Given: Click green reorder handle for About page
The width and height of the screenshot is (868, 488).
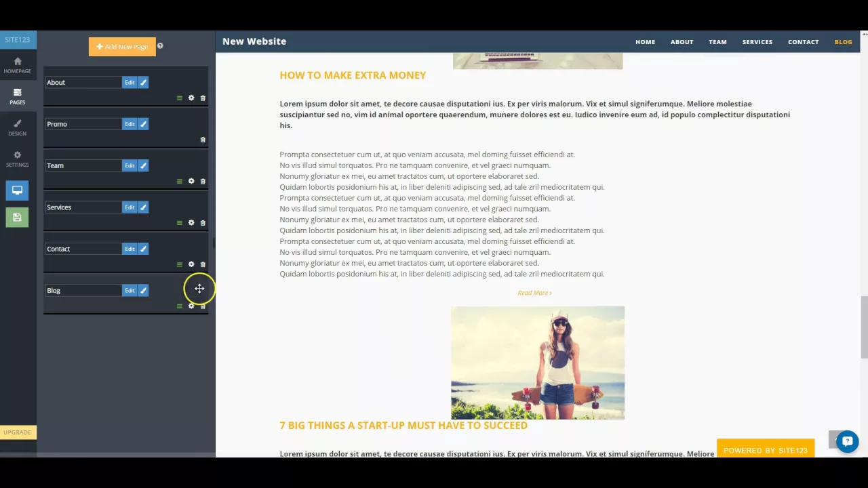Looking at the screenshot, I should point(180,98).
